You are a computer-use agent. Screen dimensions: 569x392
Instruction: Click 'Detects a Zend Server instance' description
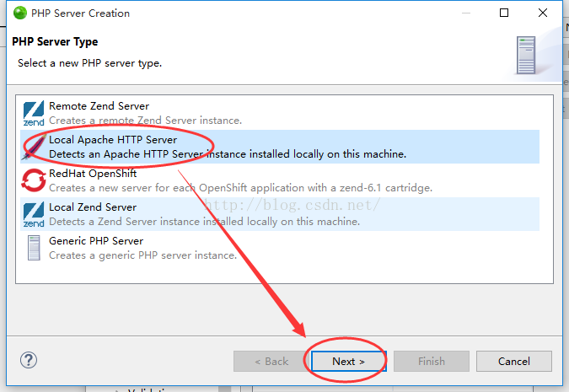pyautogui.click(x=204, y=222)
